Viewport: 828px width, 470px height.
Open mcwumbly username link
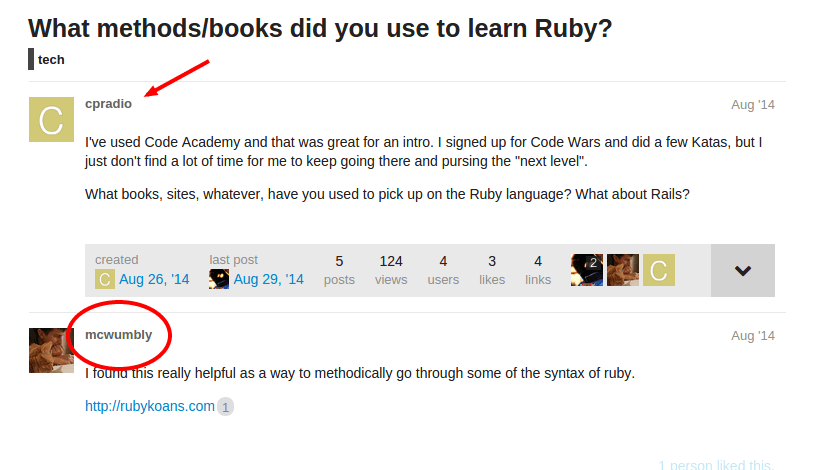coord(118,335)
